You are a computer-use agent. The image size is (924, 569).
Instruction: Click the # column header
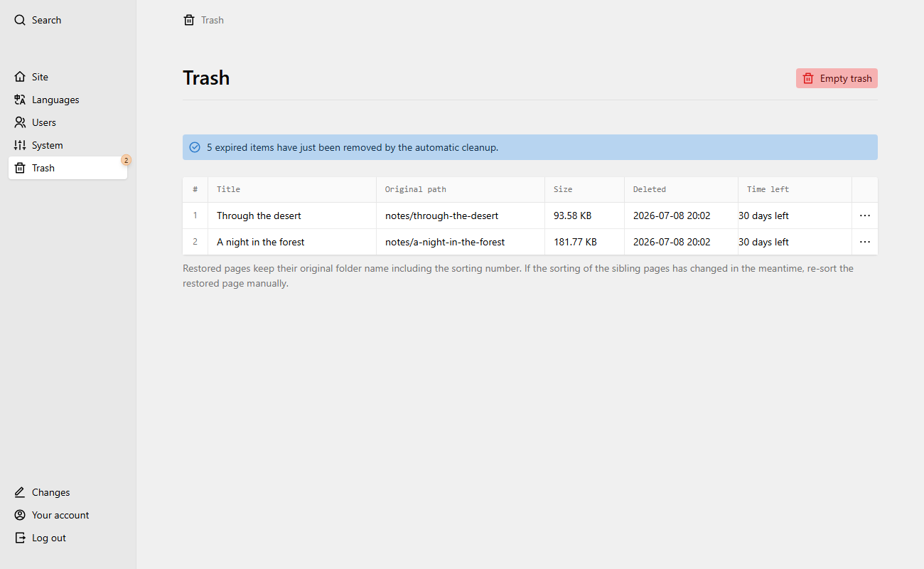pos(195,189)
